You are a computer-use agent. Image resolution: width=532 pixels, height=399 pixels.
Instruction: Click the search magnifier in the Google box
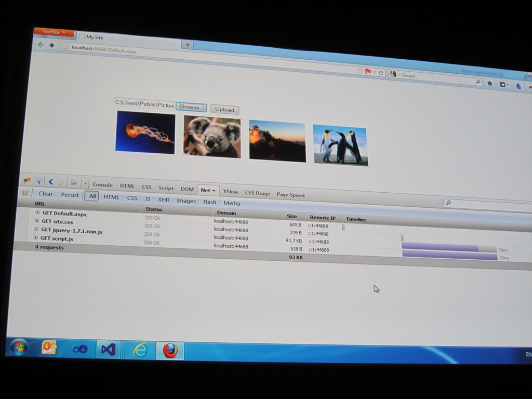coord(478,82)
